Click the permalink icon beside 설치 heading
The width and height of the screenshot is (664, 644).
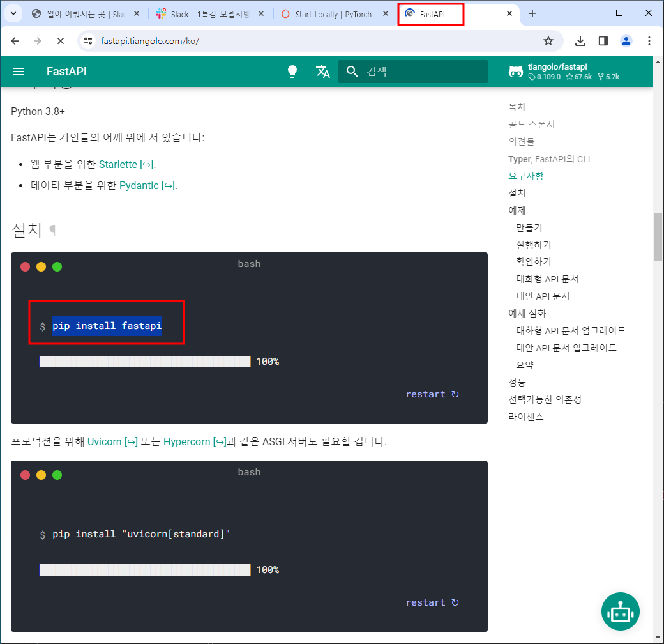(52, 230)
